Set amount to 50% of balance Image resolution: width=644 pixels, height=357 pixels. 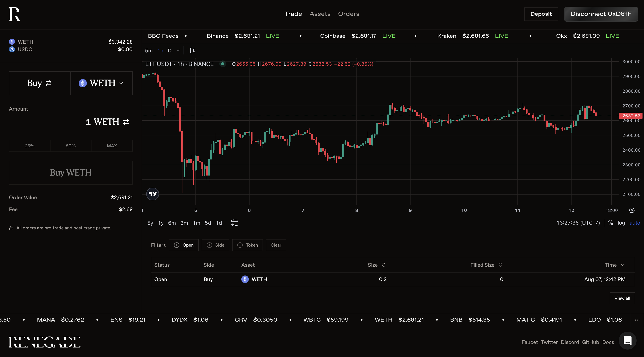pos(71,146)
